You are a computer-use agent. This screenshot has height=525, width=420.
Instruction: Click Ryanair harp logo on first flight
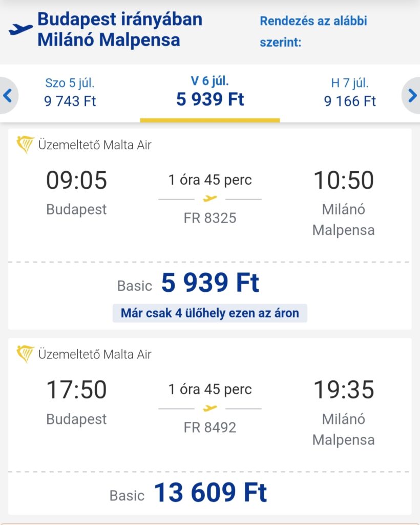[26, 145]
